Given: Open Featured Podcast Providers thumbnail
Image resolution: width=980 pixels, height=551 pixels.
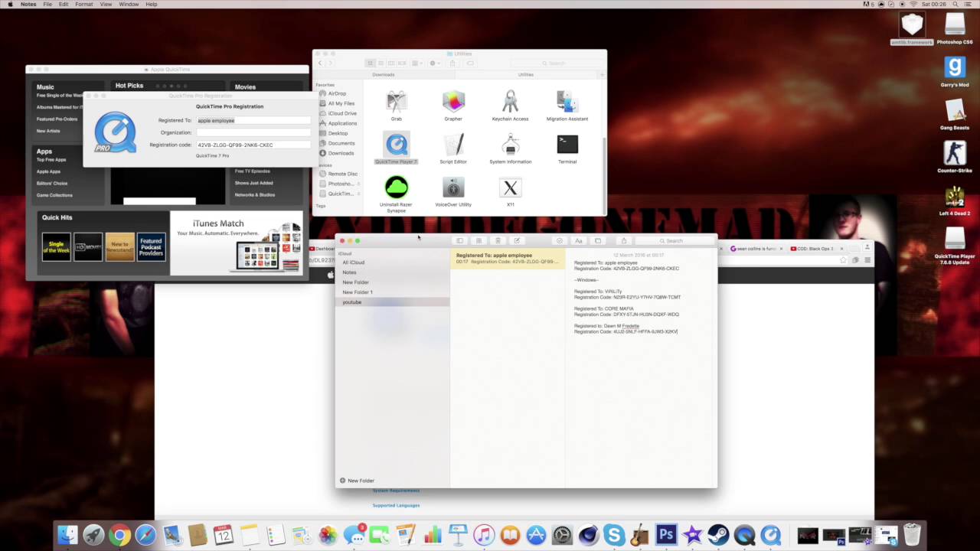Looking at the screenshot, I should click(151, 247).
